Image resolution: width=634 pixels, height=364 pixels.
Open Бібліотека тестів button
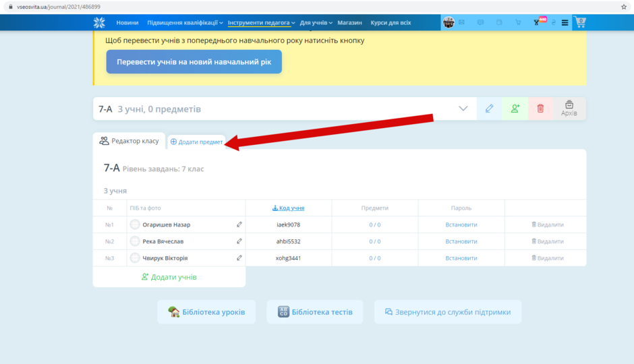pos(315,312)
